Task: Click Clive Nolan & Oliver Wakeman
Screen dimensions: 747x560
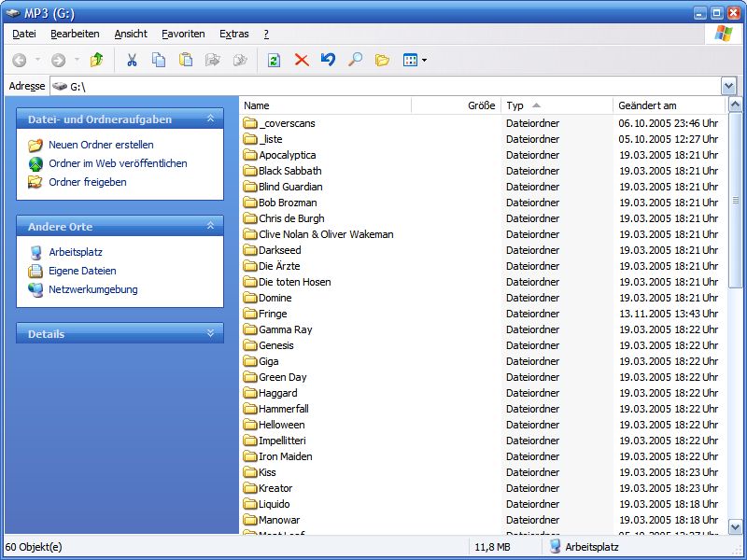Action: (326, 234)
